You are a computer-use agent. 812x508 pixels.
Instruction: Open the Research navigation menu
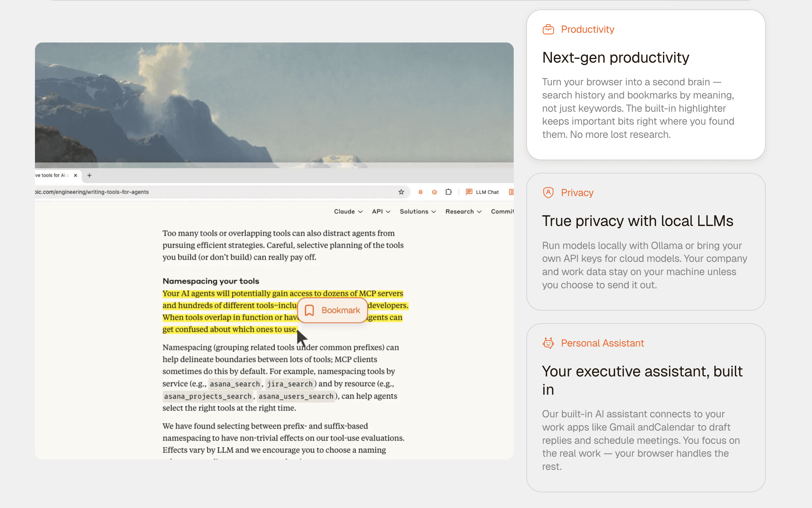[x=463, y=211]
